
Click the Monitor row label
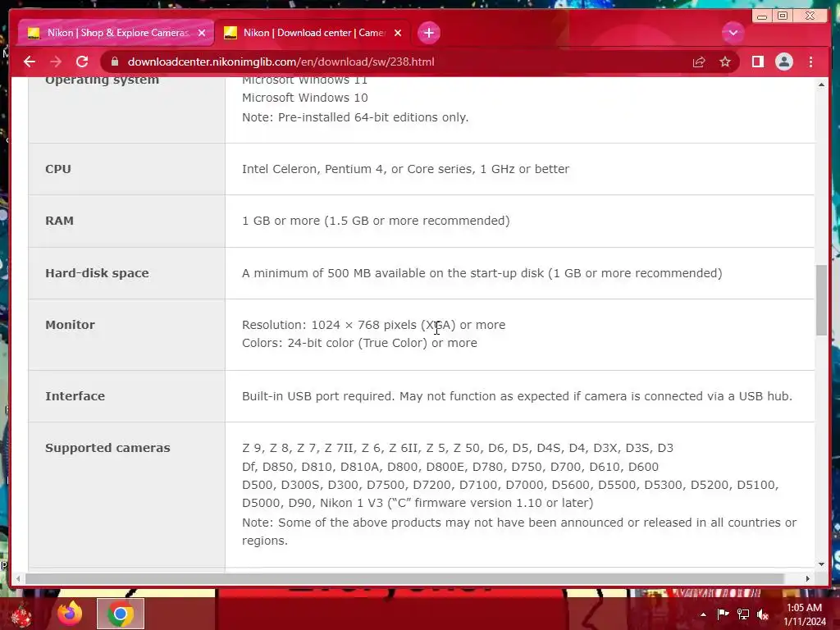[71, 325]
